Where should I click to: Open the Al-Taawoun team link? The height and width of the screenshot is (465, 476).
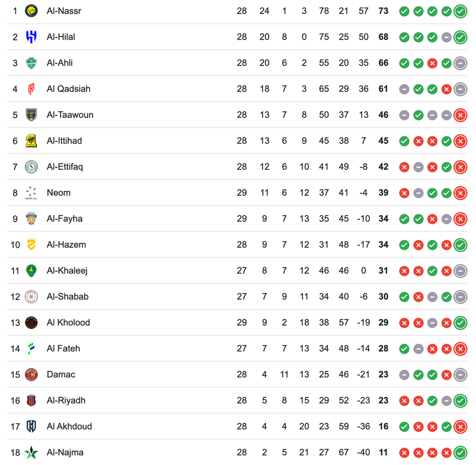70,115
